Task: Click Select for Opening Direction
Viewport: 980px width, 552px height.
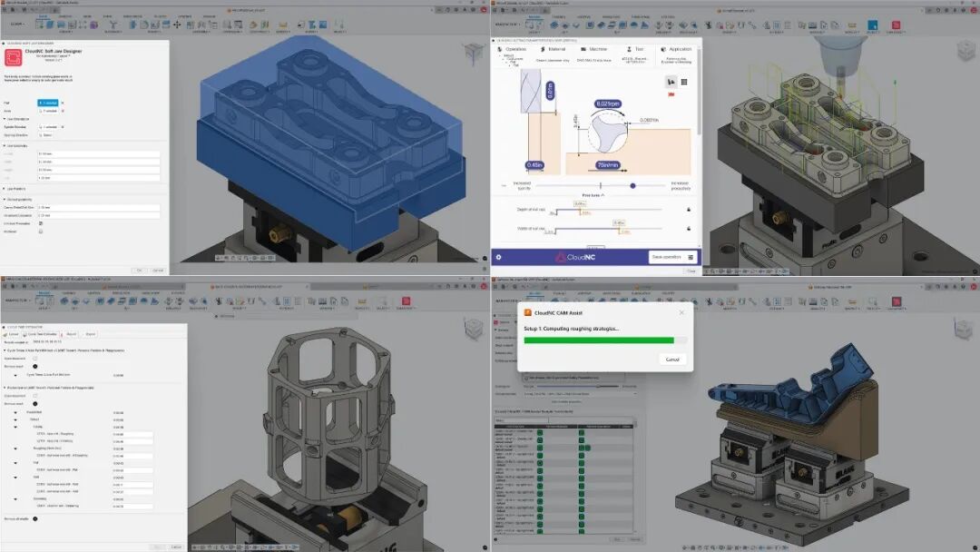Action: [x=47, y=135]
